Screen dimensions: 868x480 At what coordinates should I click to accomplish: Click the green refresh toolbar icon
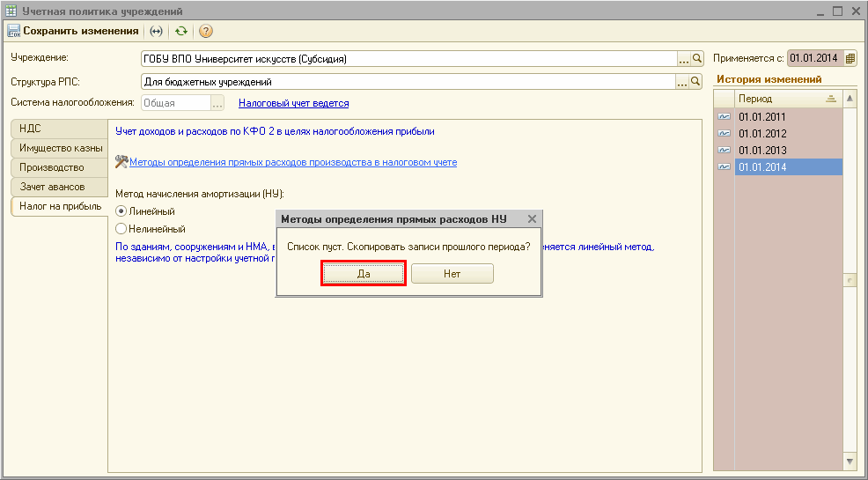point(181,31)
